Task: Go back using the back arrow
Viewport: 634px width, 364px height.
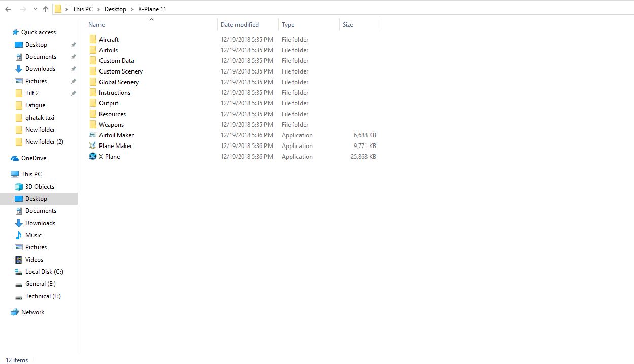Action: pyautogui.click(x=8, y=9)
